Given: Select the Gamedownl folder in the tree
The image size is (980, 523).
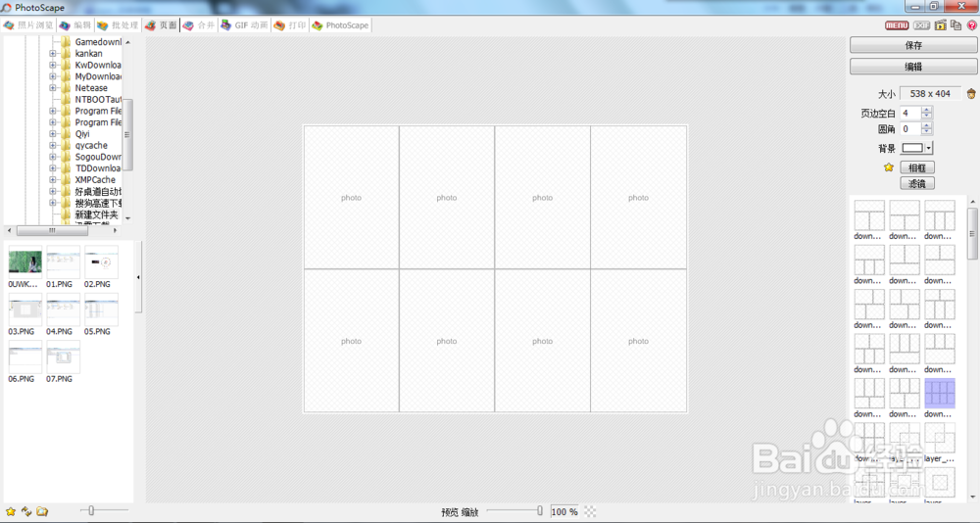Looking at the screenshot, I should (x=98, y=42).
